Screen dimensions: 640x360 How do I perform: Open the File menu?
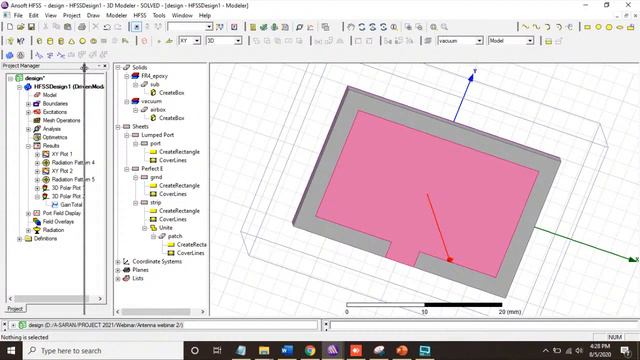tap(18, 16)
